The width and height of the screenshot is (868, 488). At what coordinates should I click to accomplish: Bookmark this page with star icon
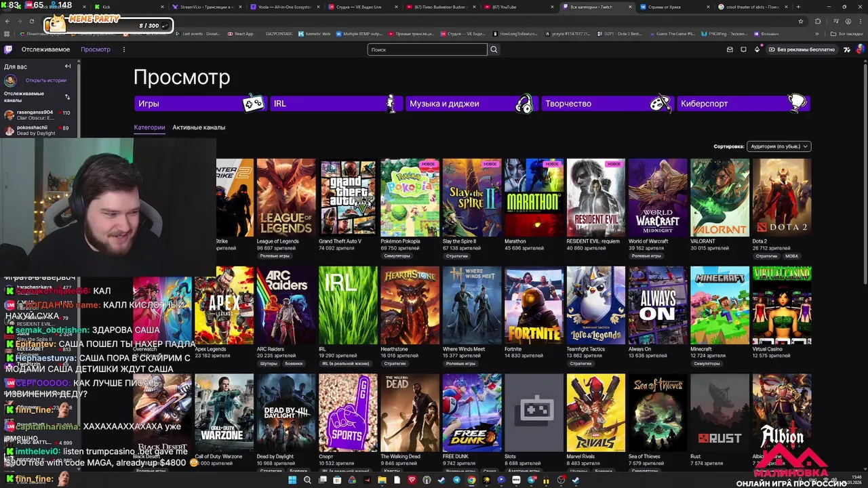(801, 21)
